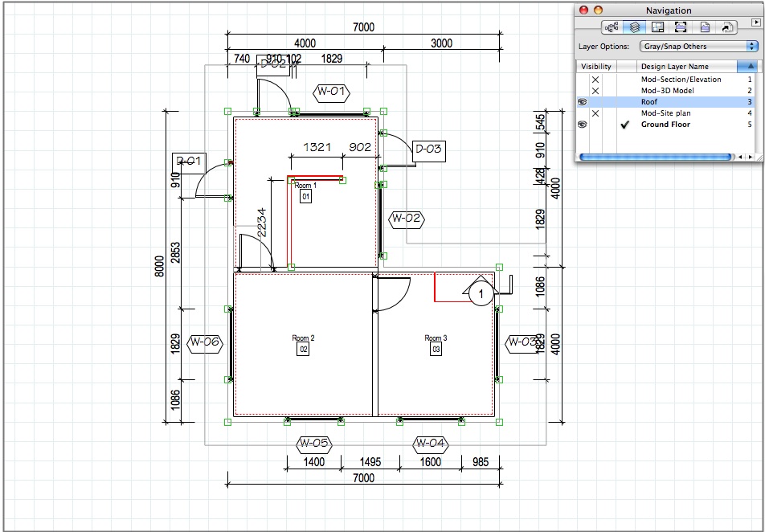The width and height of the screenshot is (765, 532).
Task: Select the W-01 window tag
Action: tap(332, 92)
